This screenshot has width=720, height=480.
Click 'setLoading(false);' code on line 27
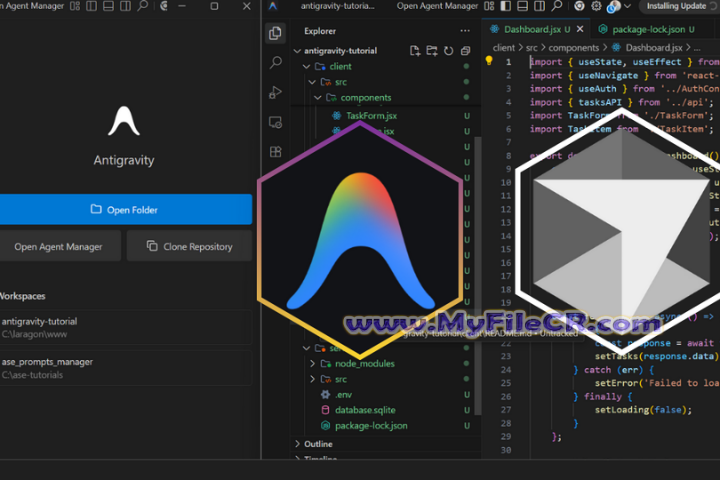[643, 410]
